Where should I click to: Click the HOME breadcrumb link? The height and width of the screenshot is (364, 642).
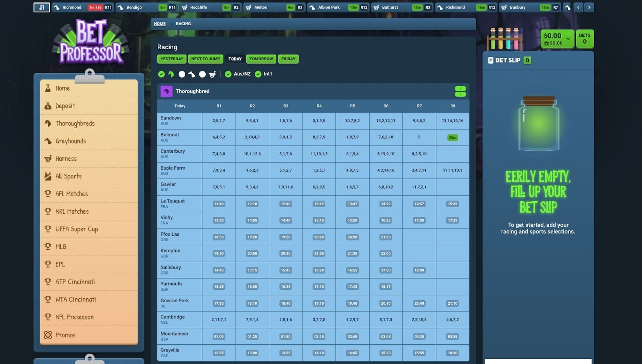point(159,24)
